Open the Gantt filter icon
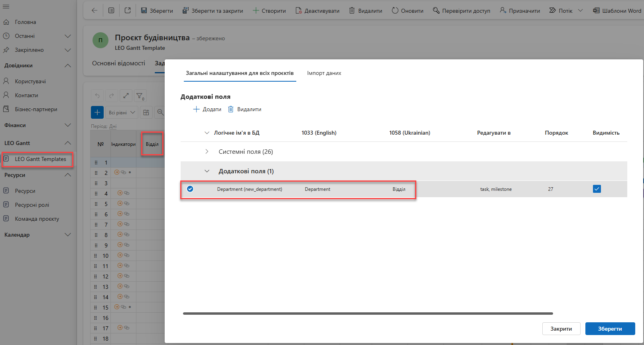Screen dimensions: 644x345 click(140, 96)
